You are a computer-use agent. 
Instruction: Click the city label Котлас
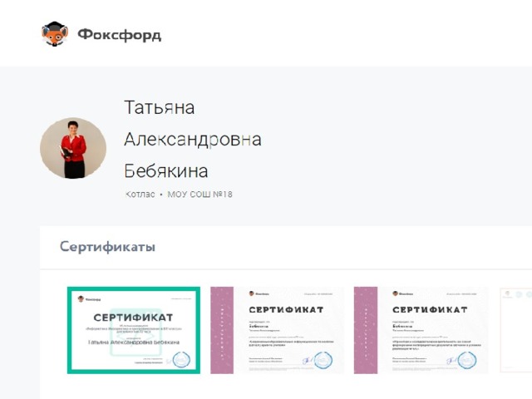point(140,195)
